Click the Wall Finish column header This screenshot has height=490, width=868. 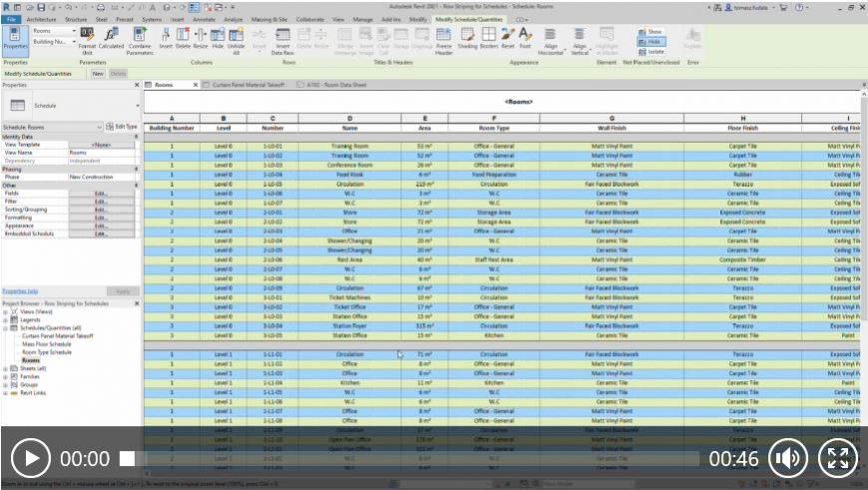(612, 128)
